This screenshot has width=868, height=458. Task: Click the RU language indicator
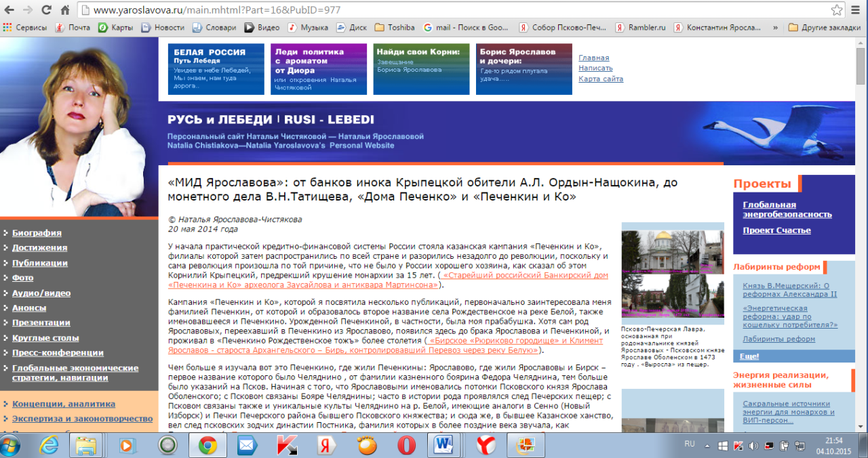coord(690,444)
